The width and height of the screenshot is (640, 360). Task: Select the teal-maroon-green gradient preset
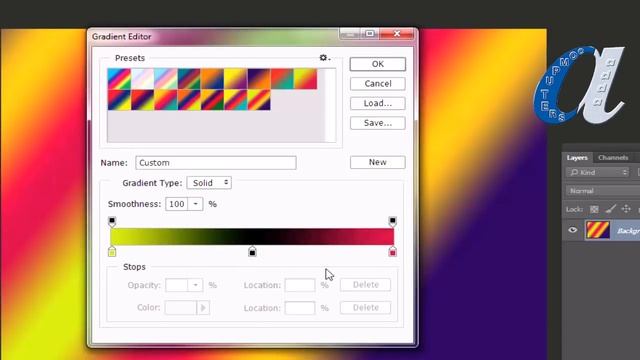coord(189,79)
